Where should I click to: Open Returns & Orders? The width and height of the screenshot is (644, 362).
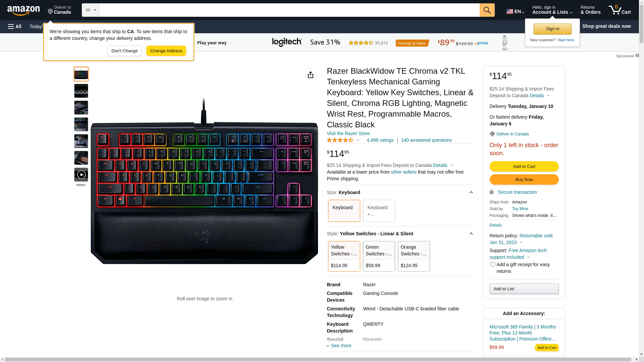590,10
